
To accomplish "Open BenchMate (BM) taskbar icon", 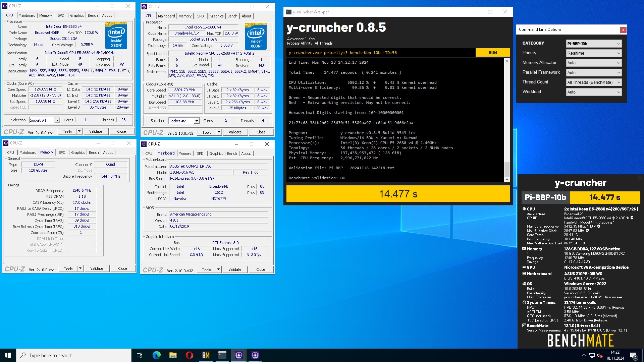I will 206,355.
